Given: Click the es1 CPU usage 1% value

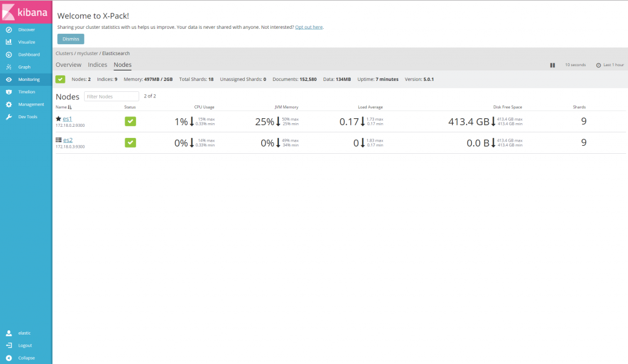Looking at the screenshot, I should coord(181,121).
